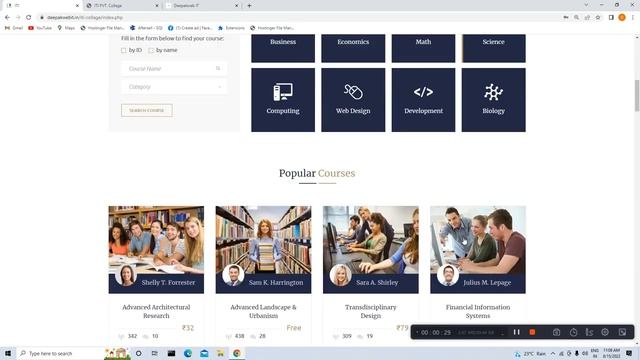Open the Financial Information Systems title link
The height and width of the screenshot is (360, 640).
pyautogui.click(x=478, y=311)
